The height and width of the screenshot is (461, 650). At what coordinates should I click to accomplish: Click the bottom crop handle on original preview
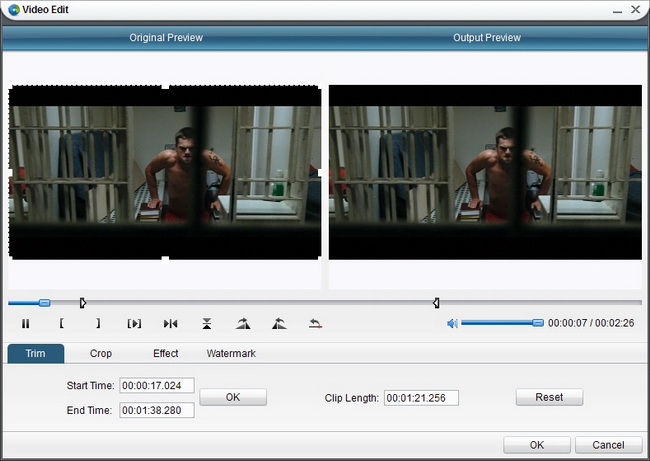[x=165, y=260]
